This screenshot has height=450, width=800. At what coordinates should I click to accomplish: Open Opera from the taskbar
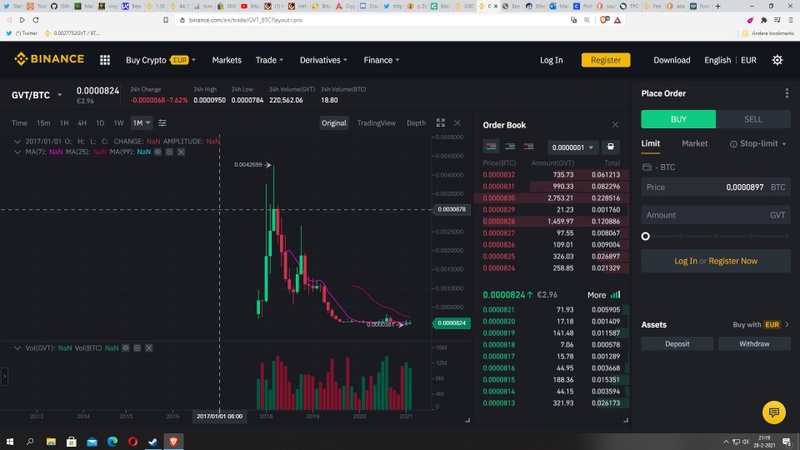tap(133, 441)
